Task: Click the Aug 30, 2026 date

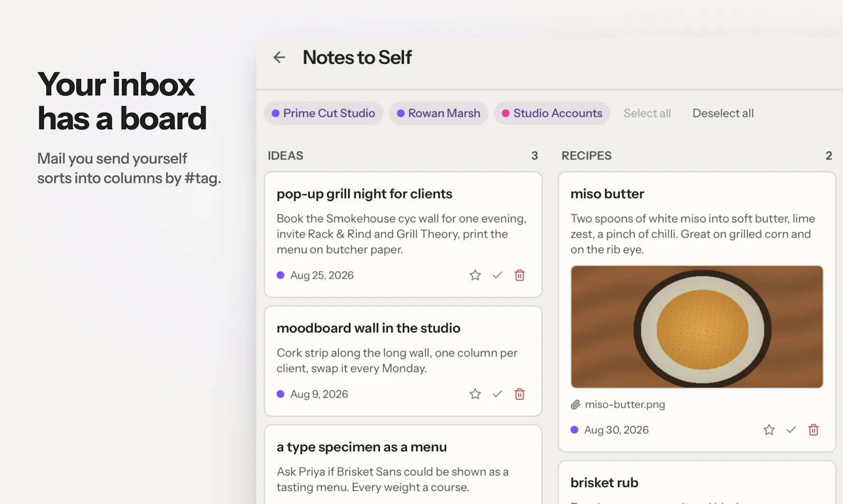Action: point(616,430)
